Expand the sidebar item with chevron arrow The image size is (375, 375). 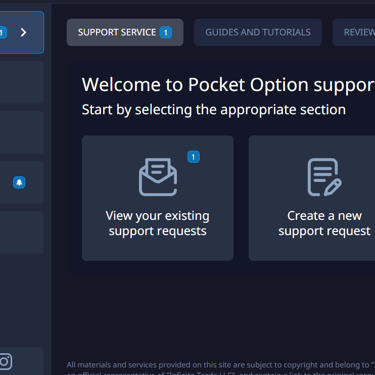pos(22,32)
